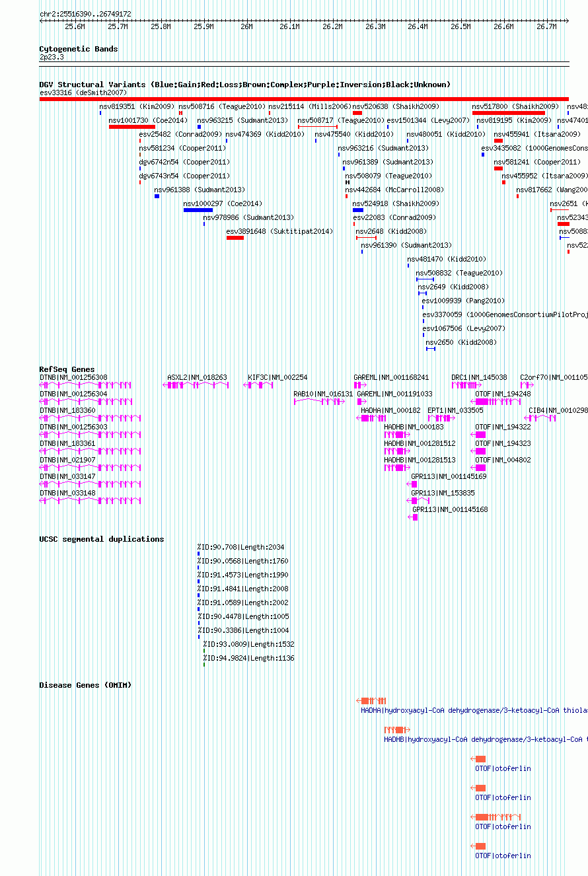
Task: Click the red nsv517800 (Shaikh2009) variant bar
Action: click(509, 113)
